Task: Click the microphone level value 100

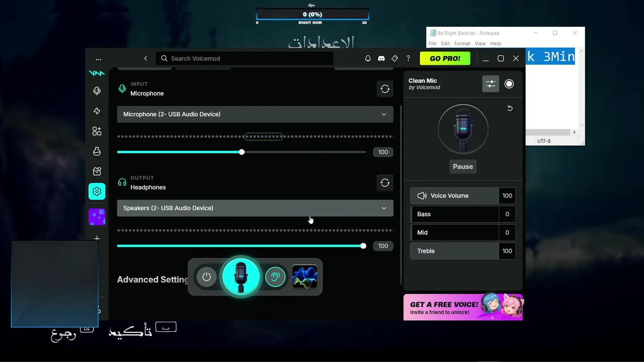Action: (383, 152)
